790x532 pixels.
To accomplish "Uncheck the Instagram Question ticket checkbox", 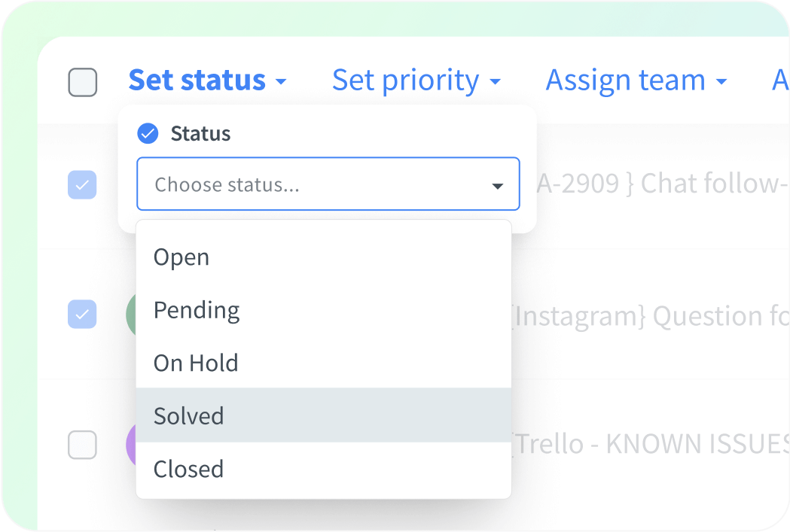I will 83,315.
